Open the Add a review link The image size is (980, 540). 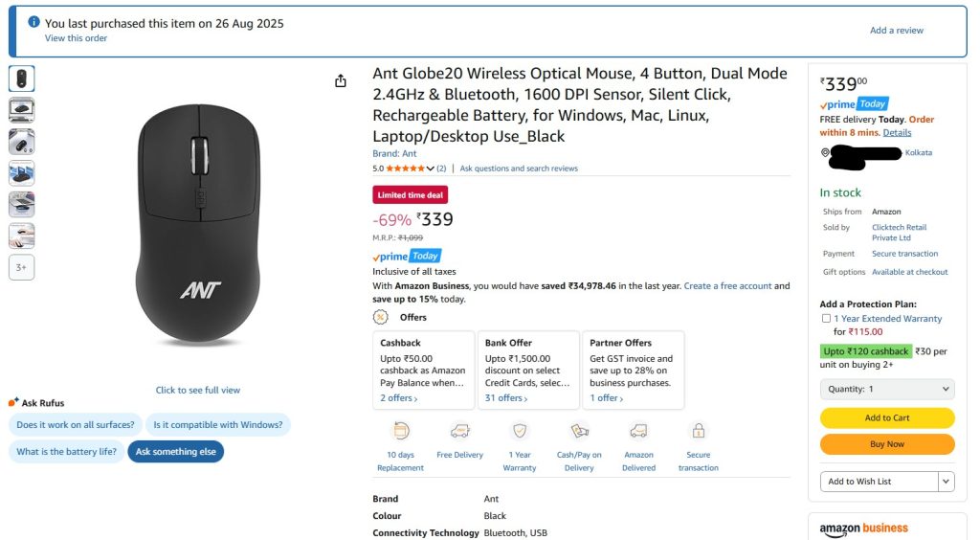pos(897,31)
